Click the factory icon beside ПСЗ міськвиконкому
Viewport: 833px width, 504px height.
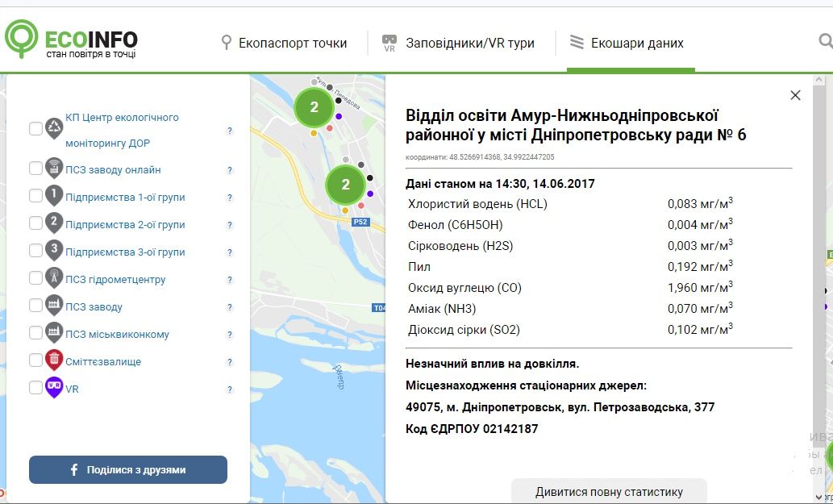pyautogui.click(x=53, y=333)
